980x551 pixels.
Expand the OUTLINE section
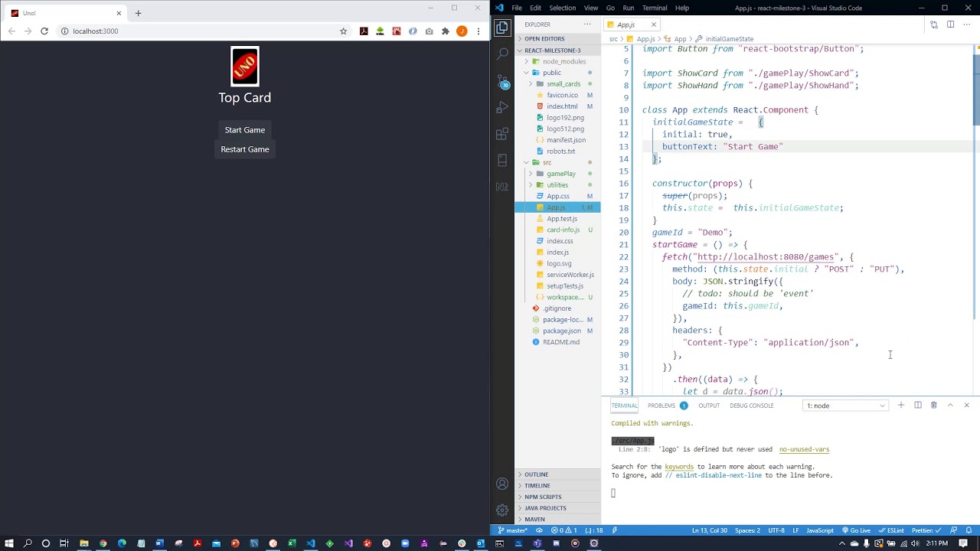(536, 474)
